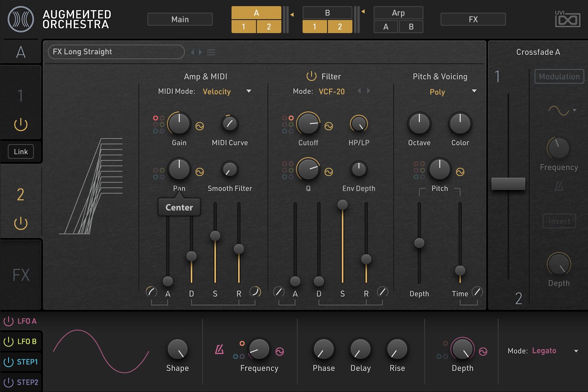The image size is (588, 392).
Task: Click the Filter release curve knob icon
Action: pyautogui.click(x=383, y=292)
